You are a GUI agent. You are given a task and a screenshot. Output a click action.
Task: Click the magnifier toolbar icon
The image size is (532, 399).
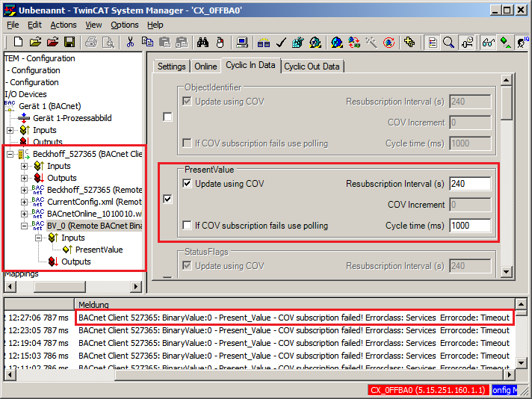[448, 43]
